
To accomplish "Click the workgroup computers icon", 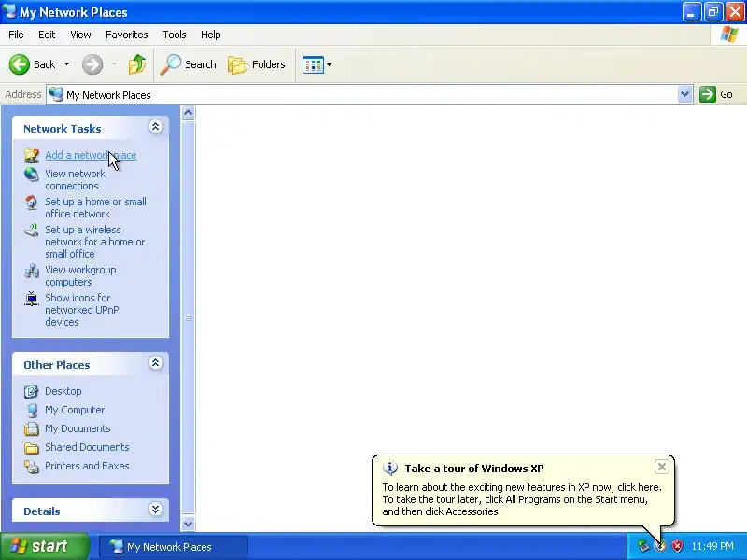I will pos(32,271).
